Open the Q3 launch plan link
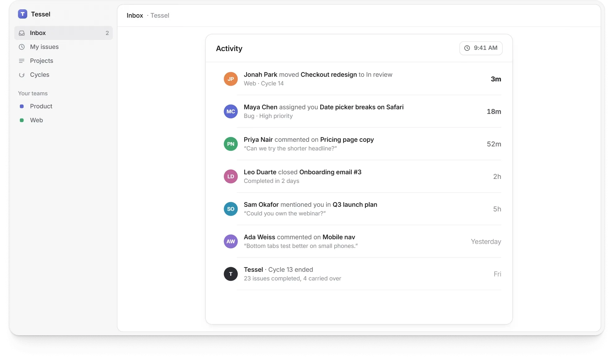The width and height of the screenshot is (614, 364). coord(355,205)
